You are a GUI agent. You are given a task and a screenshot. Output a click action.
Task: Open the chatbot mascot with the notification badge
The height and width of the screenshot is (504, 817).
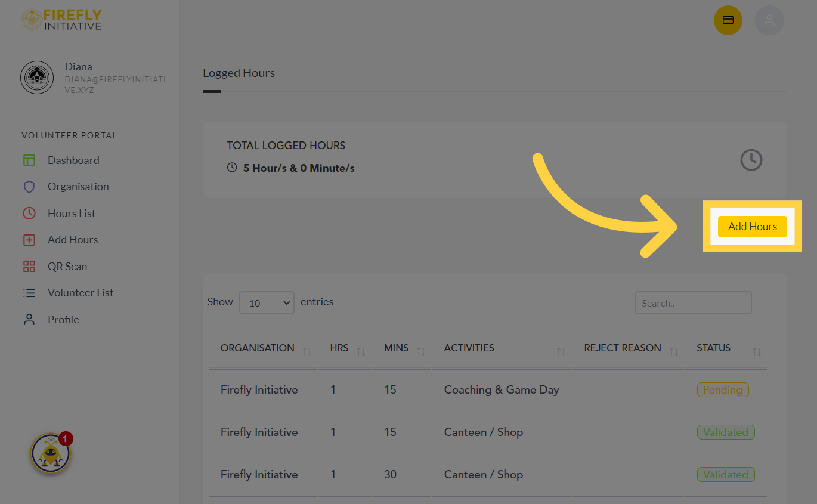(51, 453)
